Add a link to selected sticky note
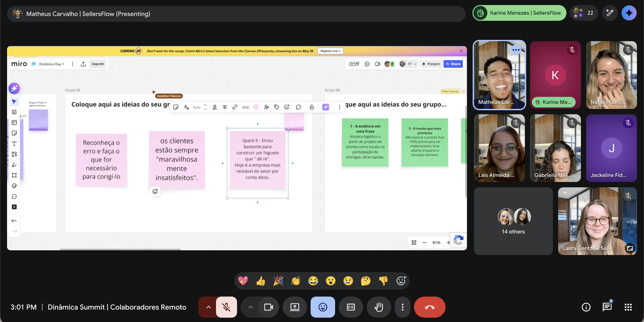Viewport: 644px width, 322px height. 235,107
